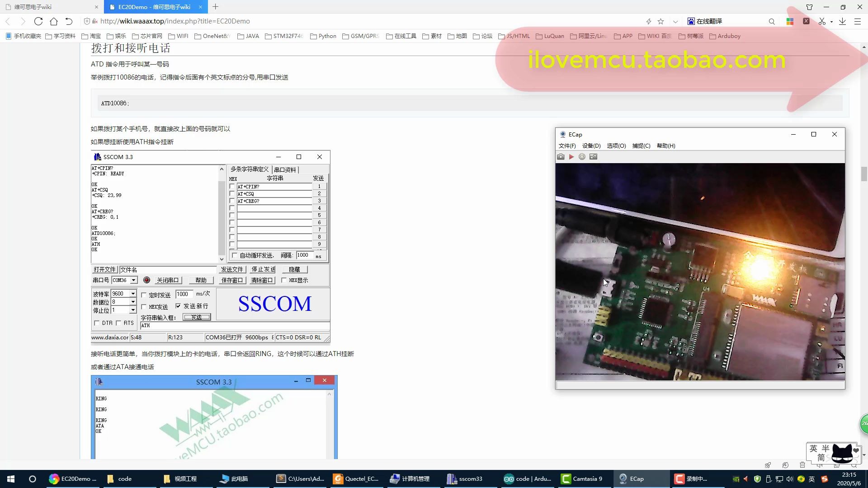
Task: Go to the browser home page icon
Action: pyautogui.click(x=54, y=21)
